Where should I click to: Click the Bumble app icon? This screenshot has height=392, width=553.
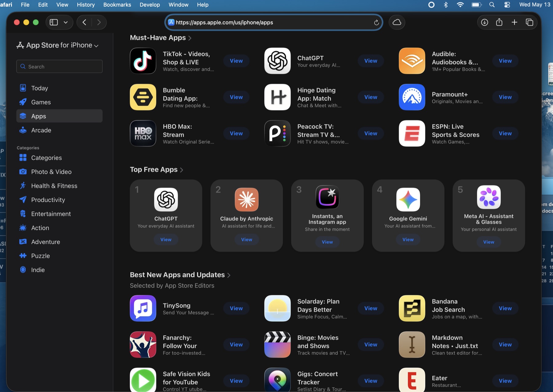click(x=143, y=97)
